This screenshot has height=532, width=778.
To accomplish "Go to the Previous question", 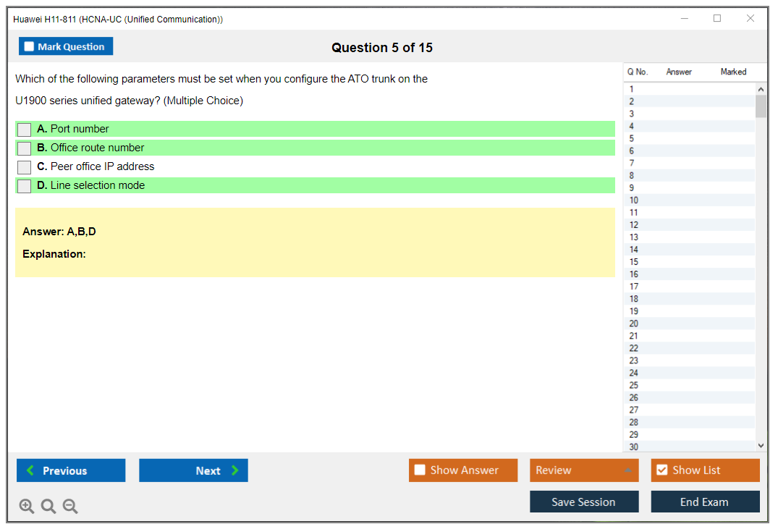I will click(x=71, y=470).
